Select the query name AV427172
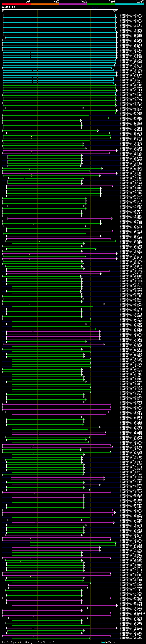Viewport: 146px width, 644px height. click(x=8, y=8)
